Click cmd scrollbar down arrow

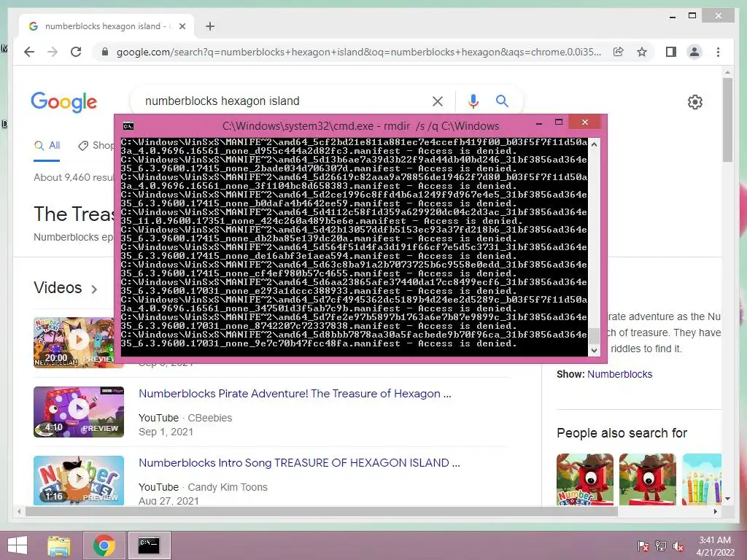pyautogui.click(x=594, y=350)
